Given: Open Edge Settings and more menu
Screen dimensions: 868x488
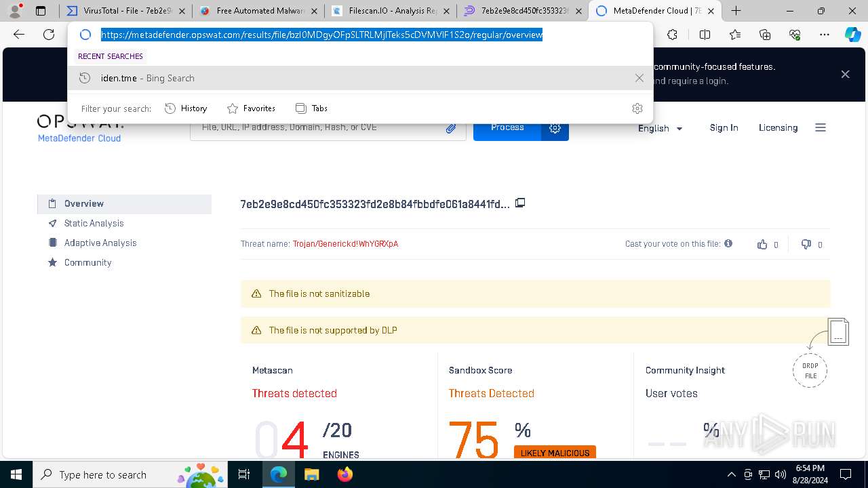Looking at the screenshot, I should click(x=825, y=35).
